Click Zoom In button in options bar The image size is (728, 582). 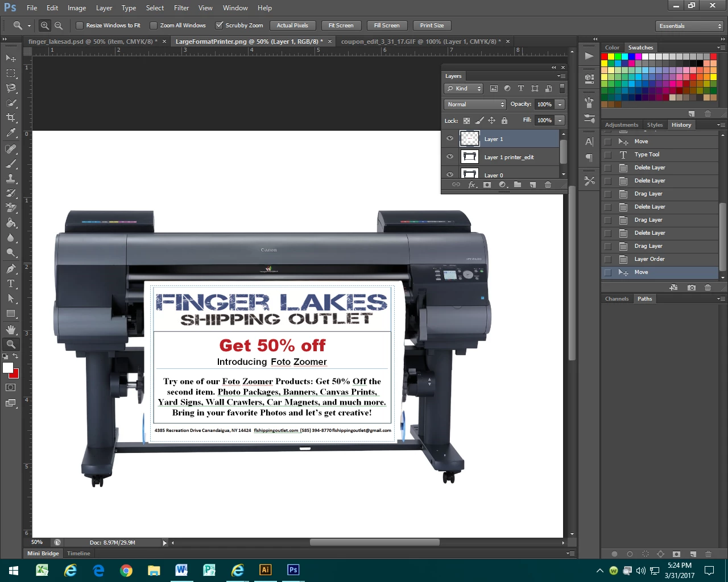45,26
